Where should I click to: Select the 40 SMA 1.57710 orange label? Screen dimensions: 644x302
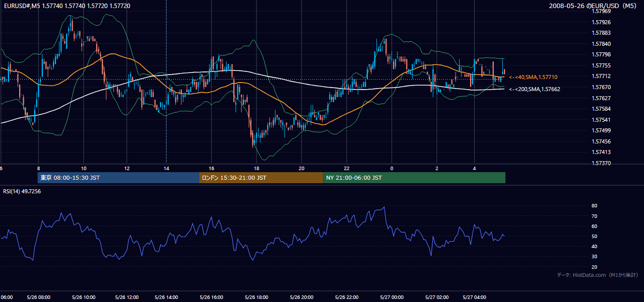(533, 77)
